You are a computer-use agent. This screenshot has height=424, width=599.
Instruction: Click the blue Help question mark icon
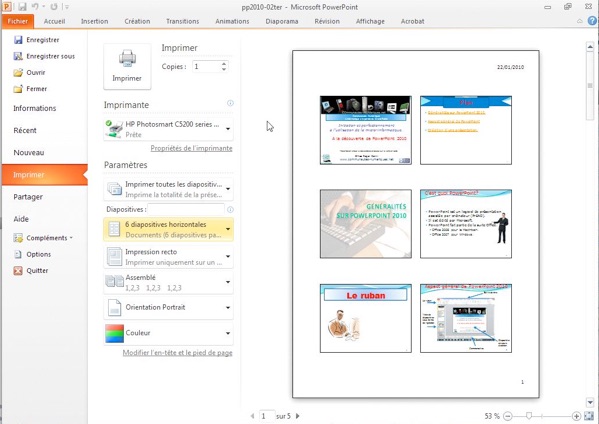tap(592, 21)
